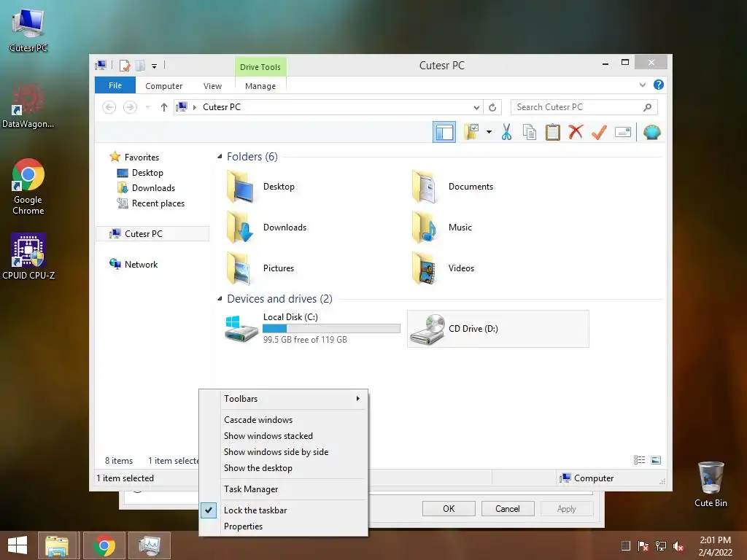Click the scissors Cut icon in toolbar
The height and width of the screenshot is (560, 747).
tap(506, 132)
